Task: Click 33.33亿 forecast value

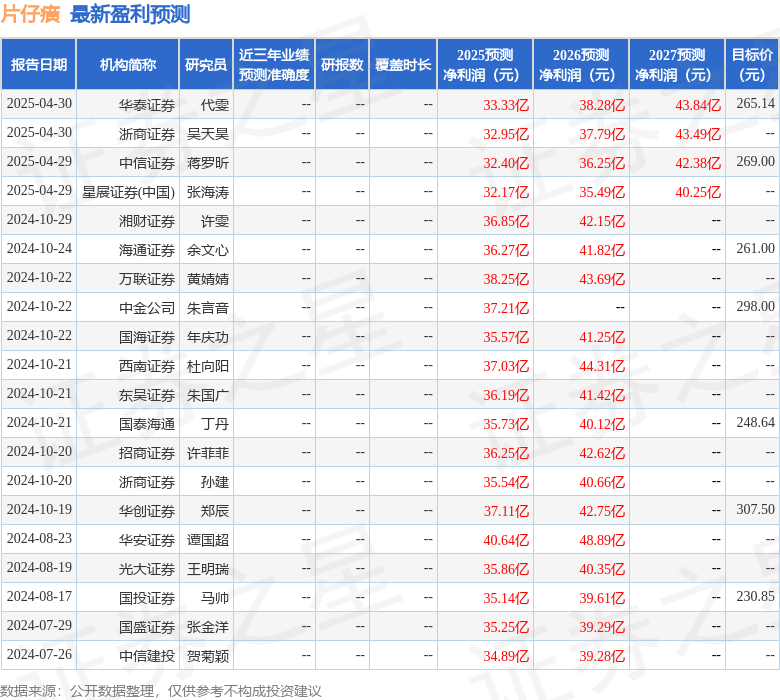Action: coord(506,105)
